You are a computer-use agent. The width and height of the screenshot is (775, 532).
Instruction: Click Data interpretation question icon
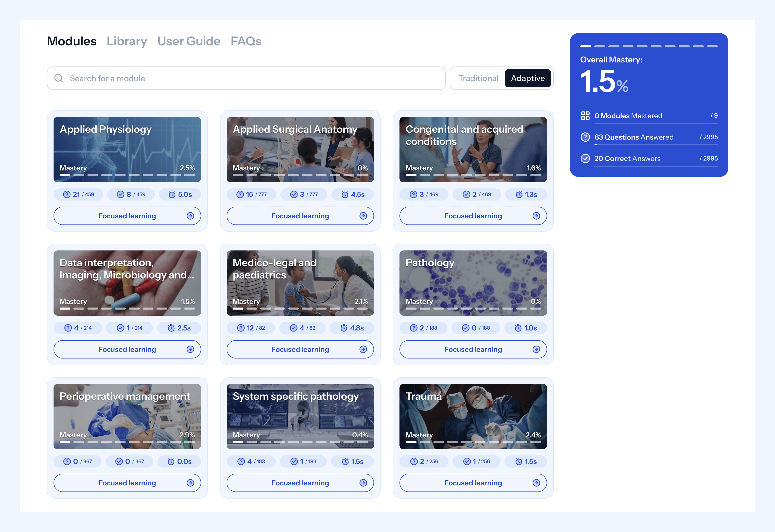68,328
